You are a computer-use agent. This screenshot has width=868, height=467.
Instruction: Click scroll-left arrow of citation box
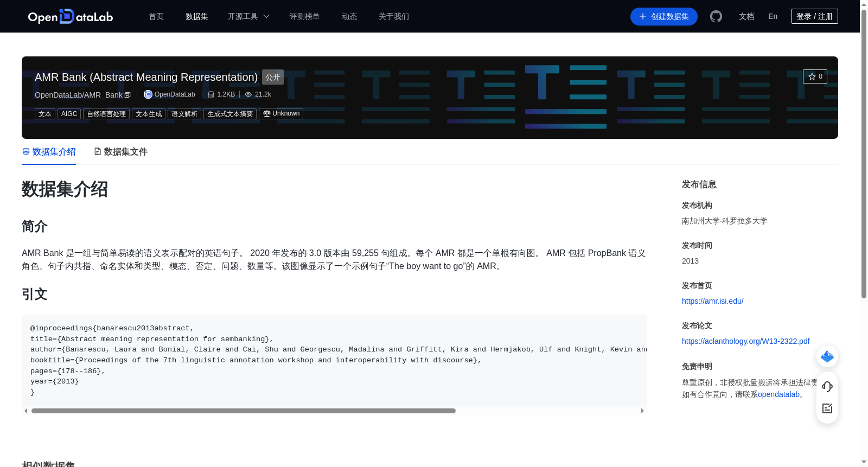coord(25,411)
